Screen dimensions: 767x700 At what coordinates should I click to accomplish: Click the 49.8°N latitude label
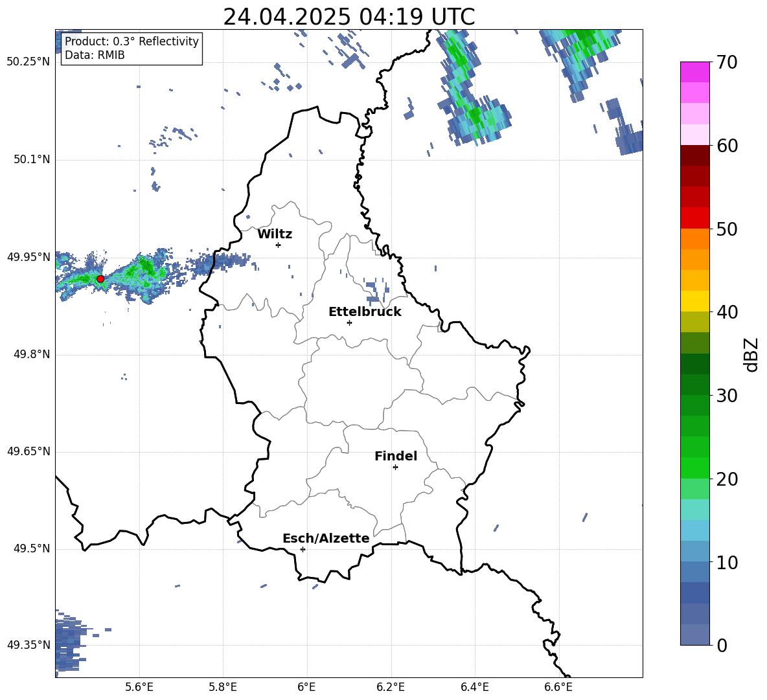coord(32,354)
